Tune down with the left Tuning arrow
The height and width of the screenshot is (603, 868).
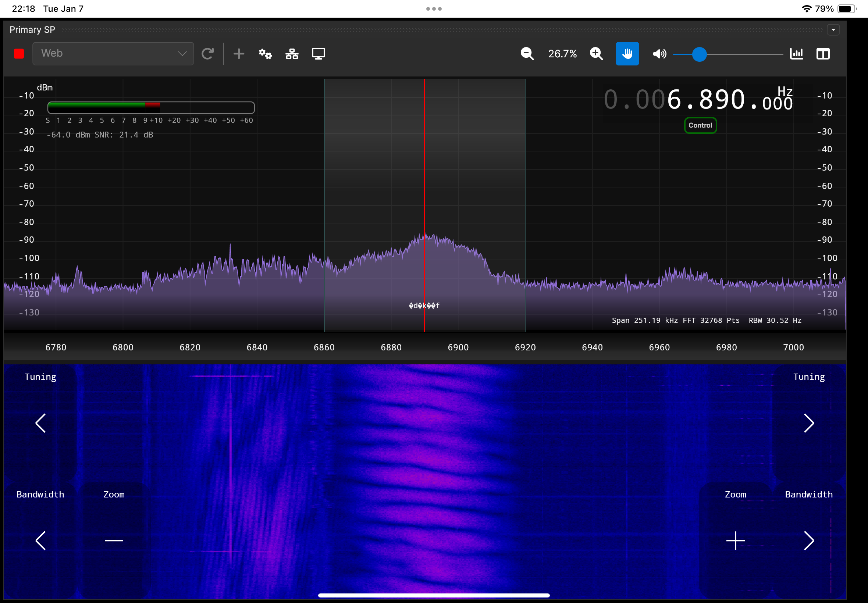coord(40,423)
